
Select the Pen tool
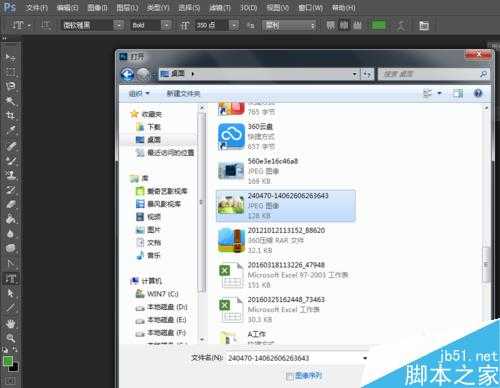tap(10, 263)
